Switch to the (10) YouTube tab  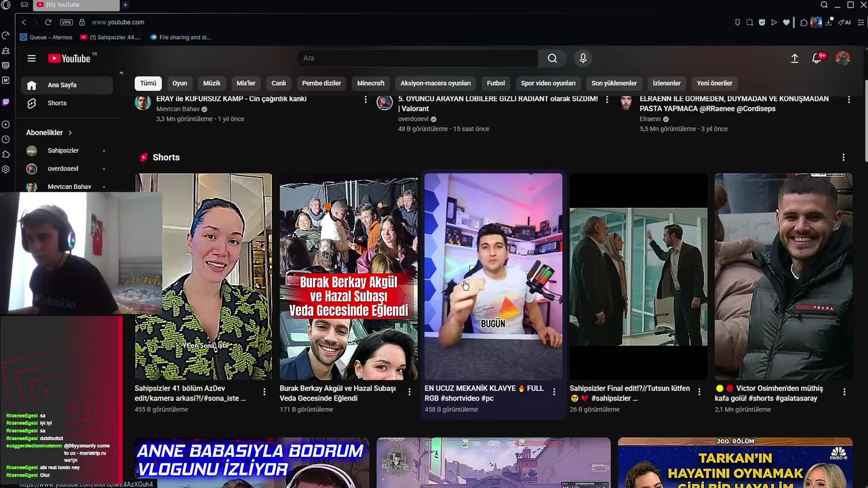[x=77, y=5]
